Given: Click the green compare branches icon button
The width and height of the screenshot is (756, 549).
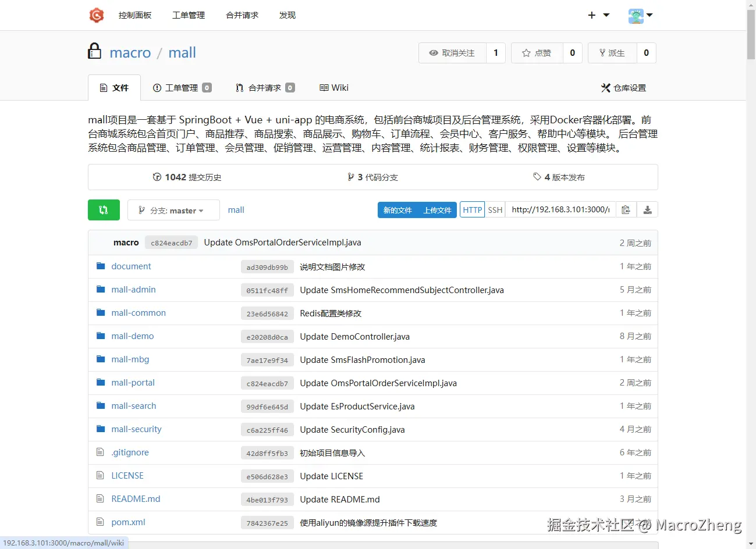Looking at the screenshot, I should pyautogui.click(x=104, y=210).
